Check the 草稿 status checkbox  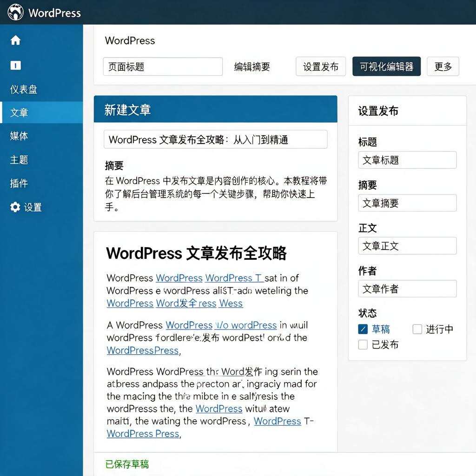tap(363, 329)
